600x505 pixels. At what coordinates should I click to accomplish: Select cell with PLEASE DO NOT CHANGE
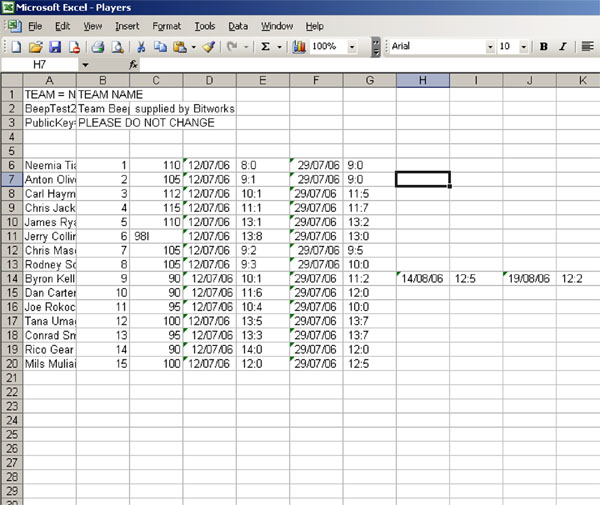103,123
